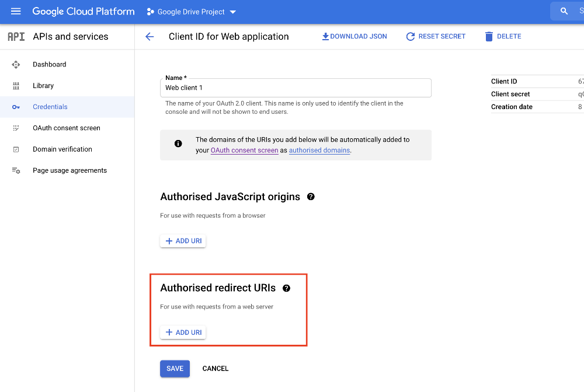Click the Domain verification checkbox icon
584x392 pixels.
click(16, 149)
